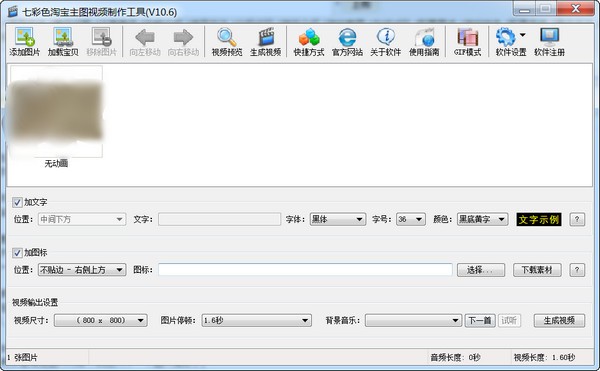
Task: Toggle the 加图标 add icon checkbox
Action: pyautogui.click(x=17, y=253)
